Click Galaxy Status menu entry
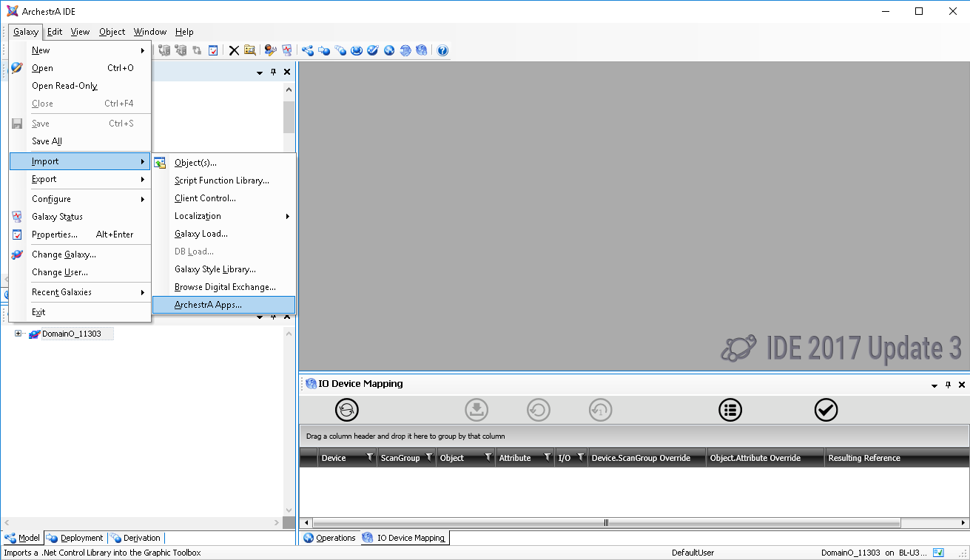This screenshot has width=970, height=560. [80, 217]
